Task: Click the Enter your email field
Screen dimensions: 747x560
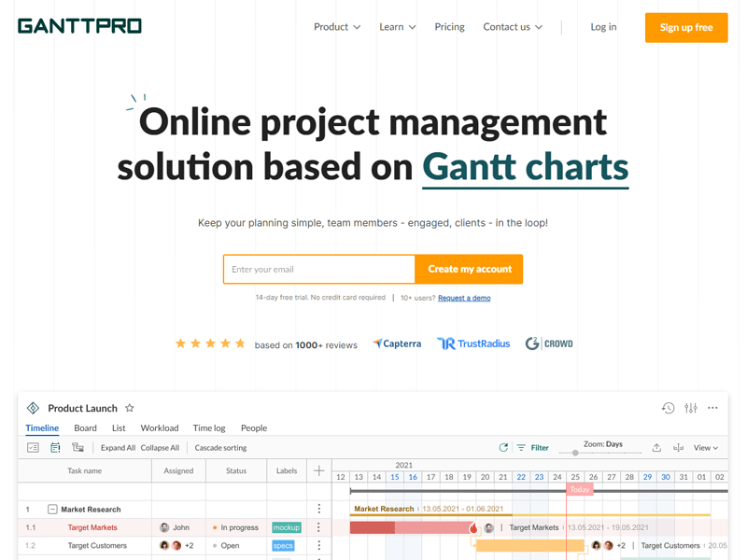Action: (319, 269)
